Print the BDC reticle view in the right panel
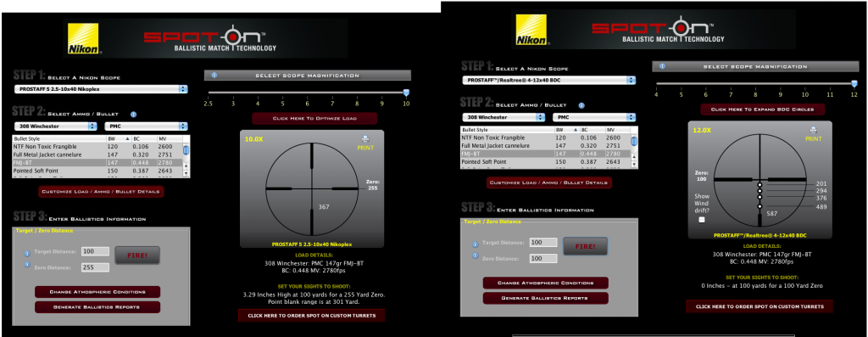868x337 pixels. 813,133
